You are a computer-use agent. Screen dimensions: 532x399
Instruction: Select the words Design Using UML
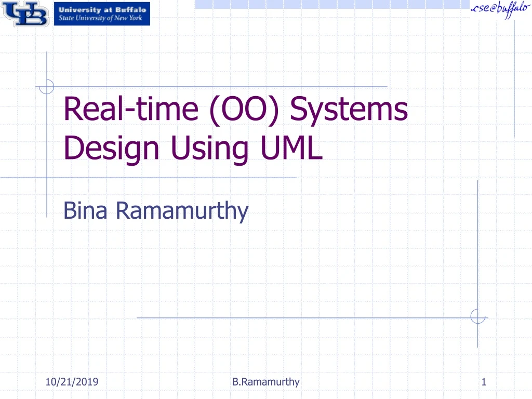pyautogui.click(x=193, y=148)
